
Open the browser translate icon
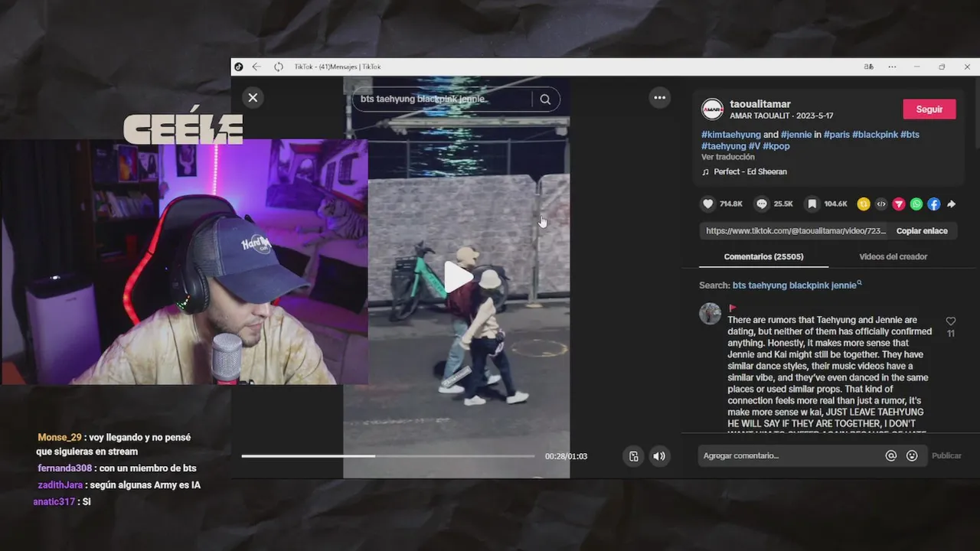(x=869, y=67)
